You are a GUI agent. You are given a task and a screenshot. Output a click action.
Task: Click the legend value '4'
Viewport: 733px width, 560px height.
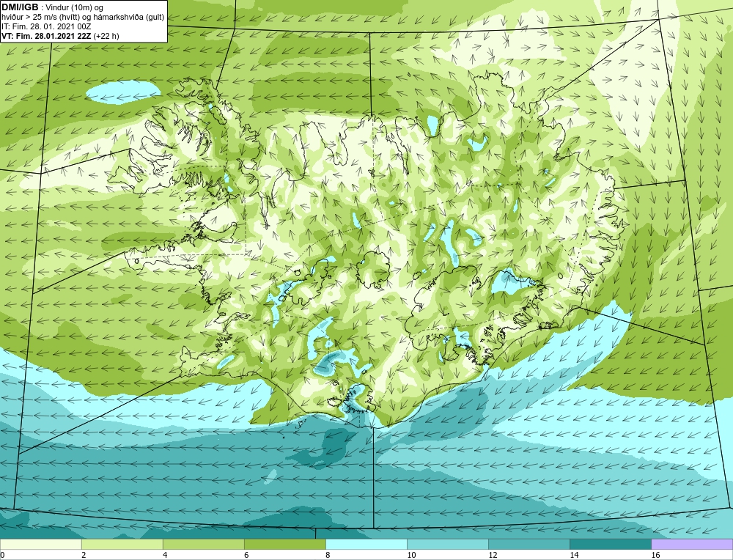(165, 555)
